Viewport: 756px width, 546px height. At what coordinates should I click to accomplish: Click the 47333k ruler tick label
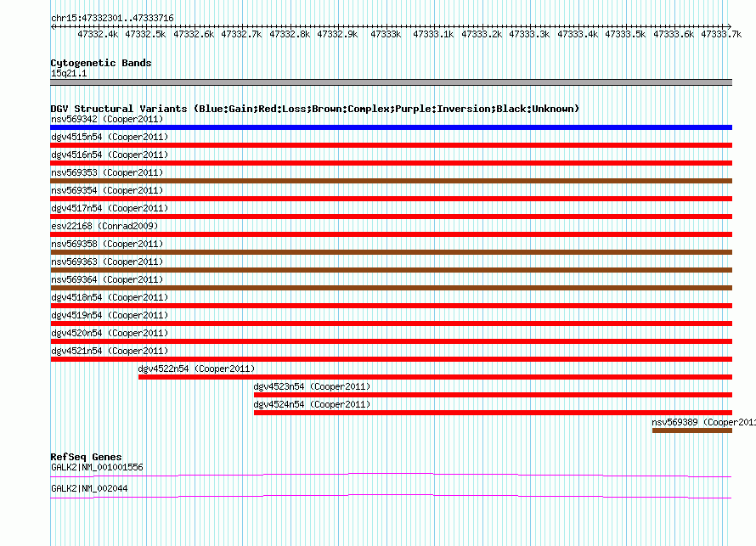(x=386, y=34)
